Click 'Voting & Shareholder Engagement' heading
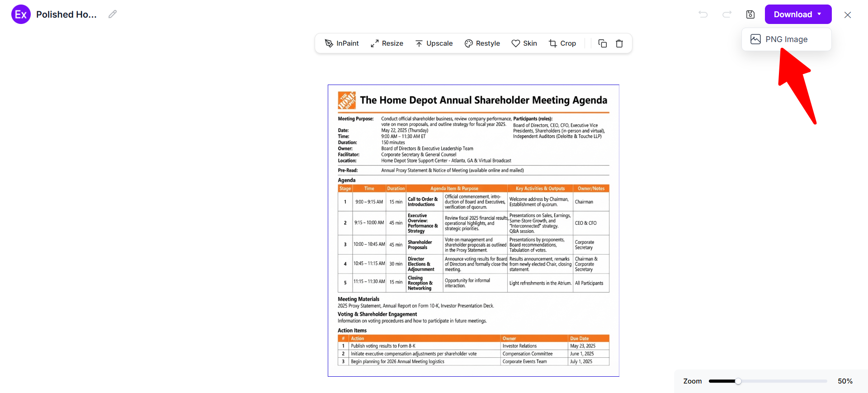This screenshot has height=393, width=868. tap(377, 314)
